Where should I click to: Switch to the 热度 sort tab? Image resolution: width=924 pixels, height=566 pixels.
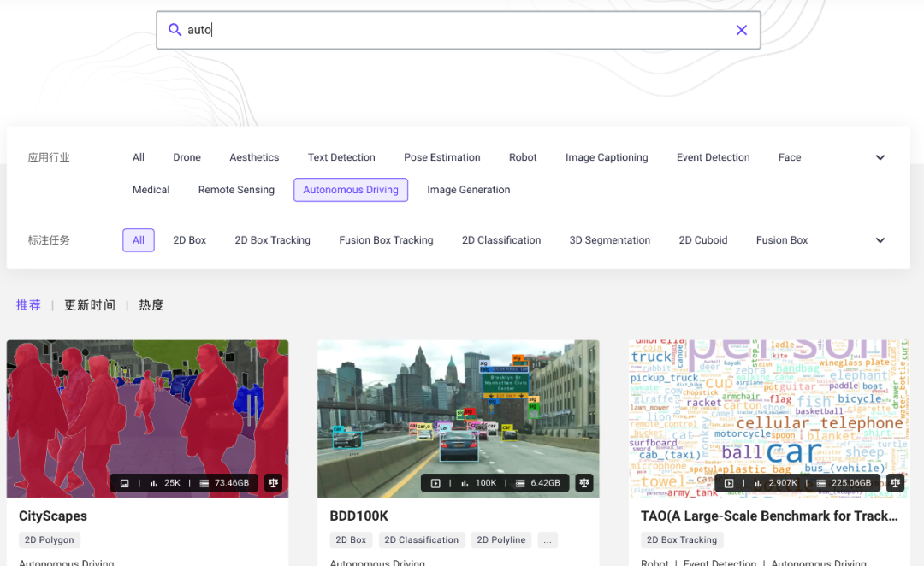click(x=151, y=305)
